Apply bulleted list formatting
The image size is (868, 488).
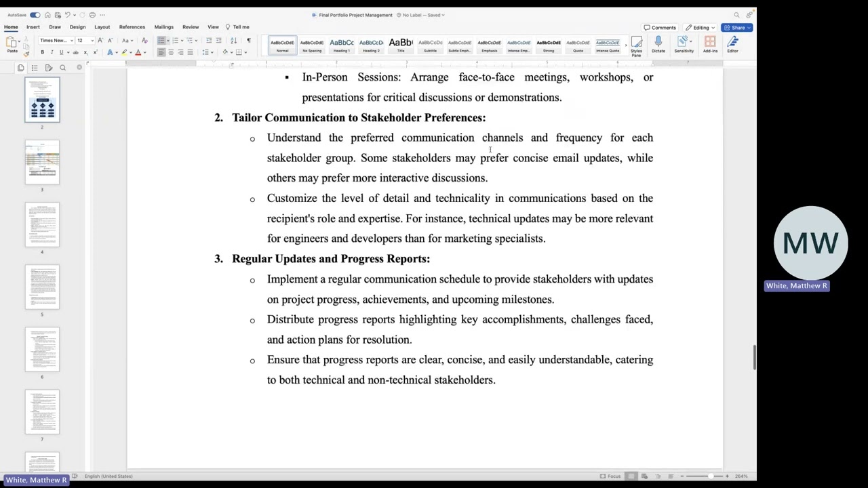tap(162, 41)
